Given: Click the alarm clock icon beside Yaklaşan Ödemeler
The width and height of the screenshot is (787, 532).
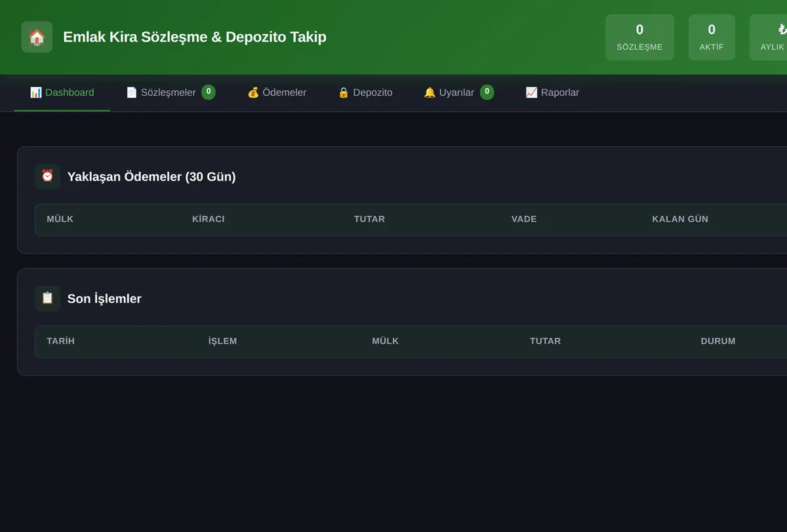Looking at the screenshot, I should pos(47,176).
